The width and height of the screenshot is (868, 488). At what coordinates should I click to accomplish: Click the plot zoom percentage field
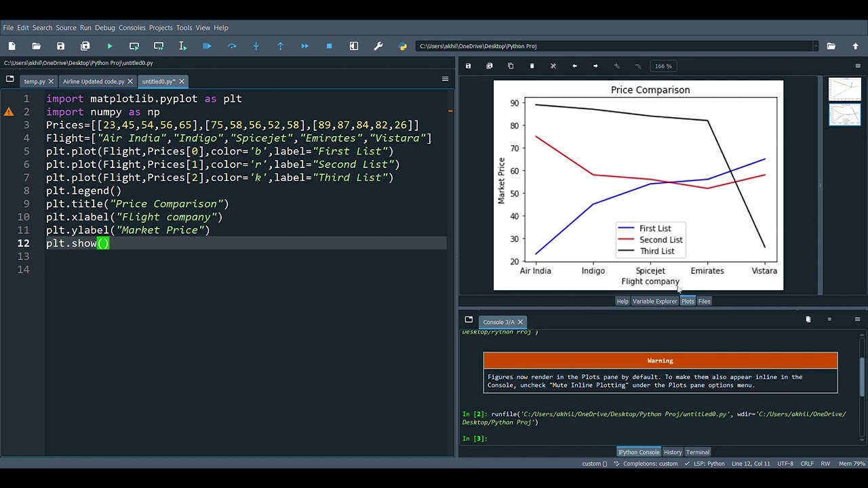click(x=663, y=66)
